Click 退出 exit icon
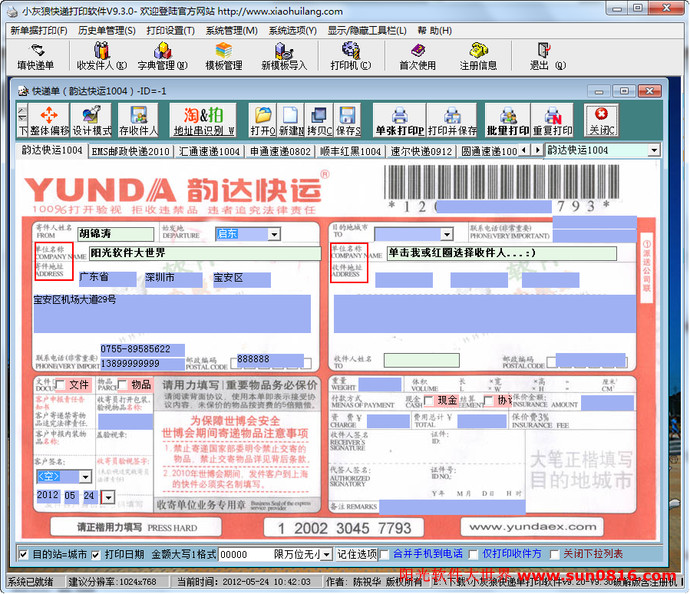The height and width of the screenshot is (594, 690). pos(547,56)
